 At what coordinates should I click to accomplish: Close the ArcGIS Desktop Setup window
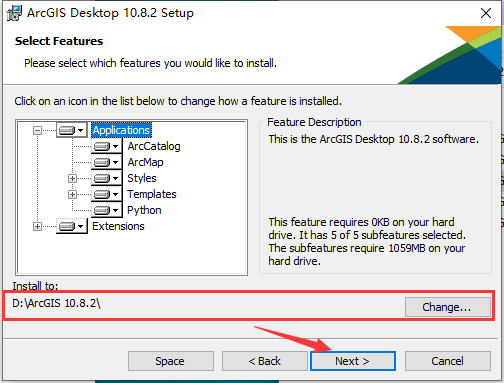486,13
